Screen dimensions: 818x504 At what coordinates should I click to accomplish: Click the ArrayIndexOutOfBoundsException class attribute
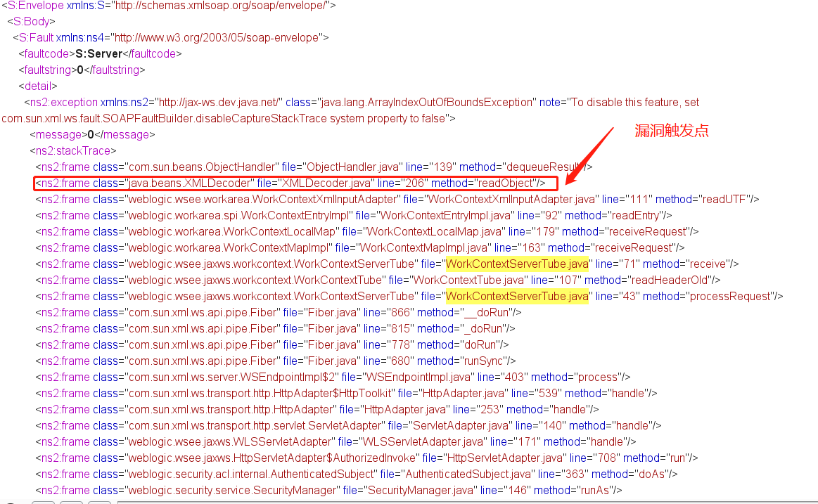pos(411,102)
